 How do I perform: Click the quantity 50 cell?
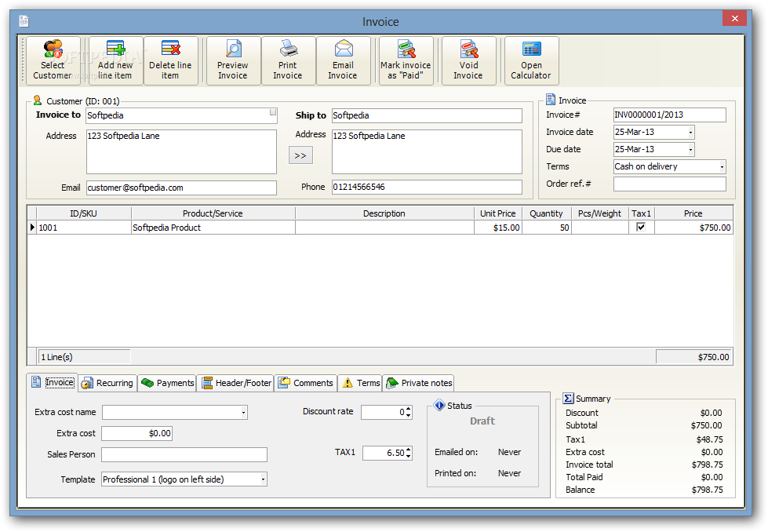point(547,228)
